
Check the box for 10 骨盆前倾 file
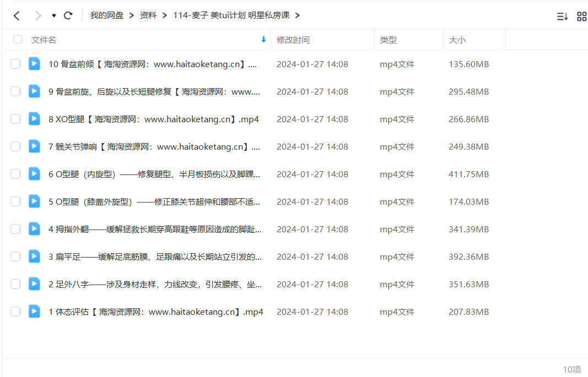15,64
